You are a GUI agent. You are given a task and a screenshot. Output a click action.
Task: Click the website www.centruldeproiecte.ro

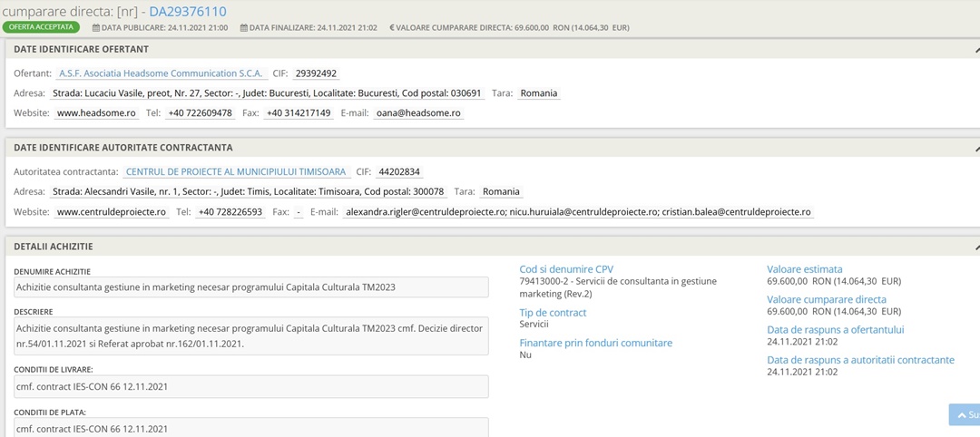112,211
